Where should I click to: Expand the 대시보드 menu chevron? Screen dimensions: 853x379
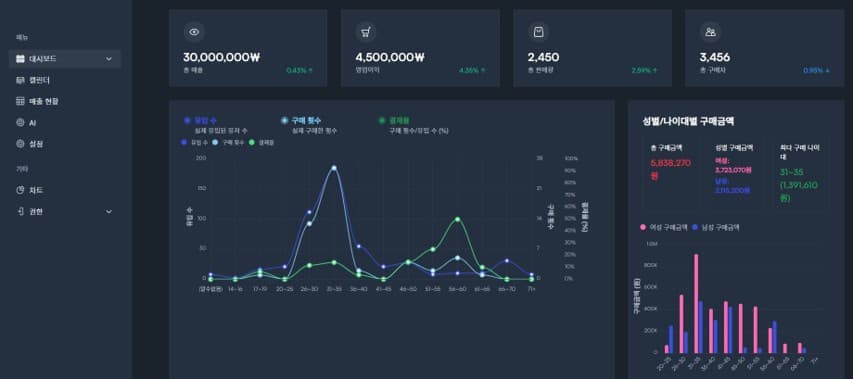[109, 59]
